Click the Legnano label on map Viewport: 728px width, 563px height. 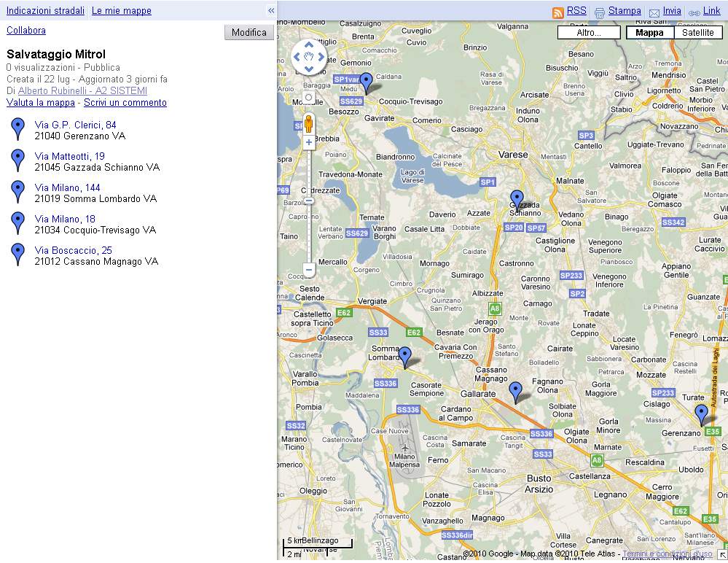[610, 494]
